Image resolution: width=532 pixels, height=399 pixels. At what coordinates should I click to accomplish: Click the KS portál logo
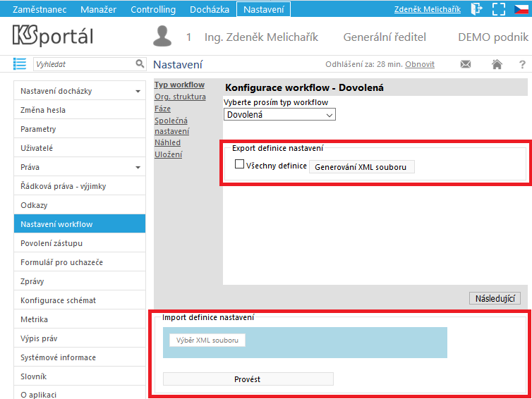[x=53, y=35]
